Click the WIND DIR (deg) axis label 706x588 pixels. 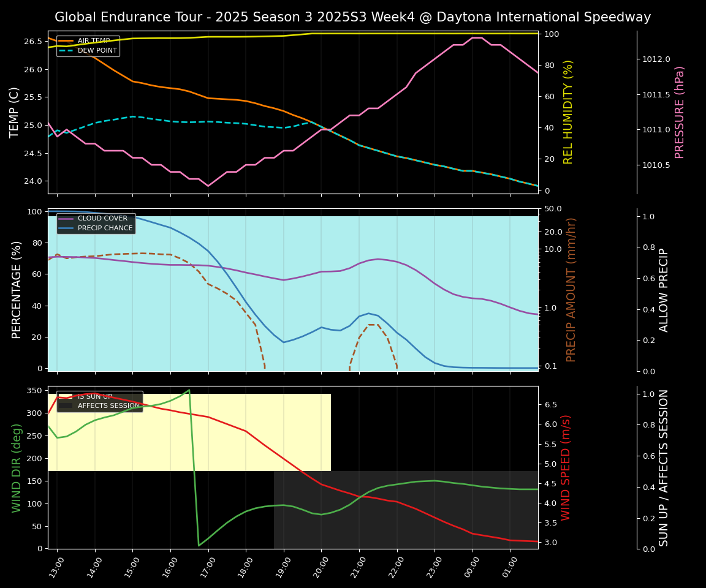click(x=16, y=468)
